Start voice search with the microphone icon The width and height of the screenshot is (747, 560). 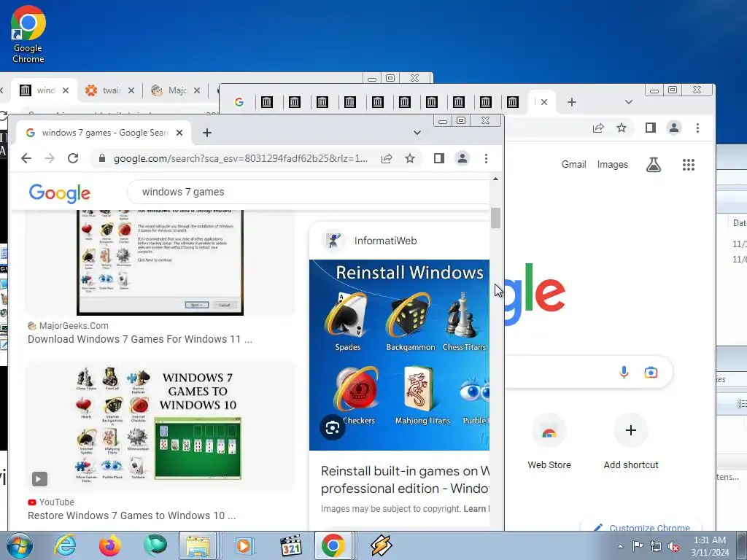[624, 372]
